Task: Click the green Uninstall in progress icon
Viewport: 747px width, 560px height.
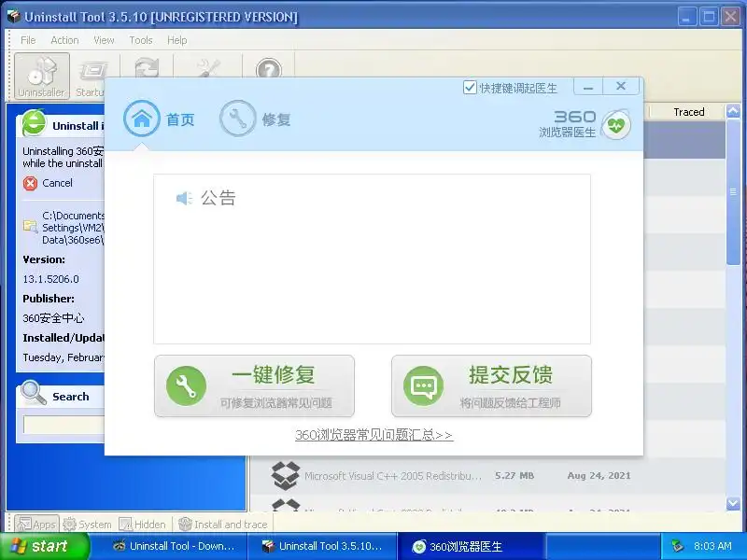Action: coord(35,123)
